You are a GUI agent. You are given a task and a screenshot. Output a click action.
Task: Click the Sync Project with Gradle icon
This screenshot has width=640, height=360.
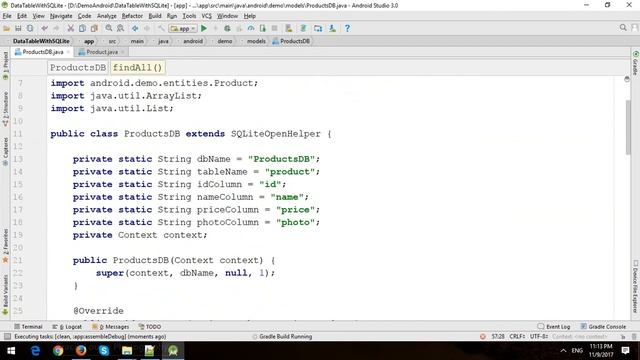pyautogui.click(x=303, y=29)
